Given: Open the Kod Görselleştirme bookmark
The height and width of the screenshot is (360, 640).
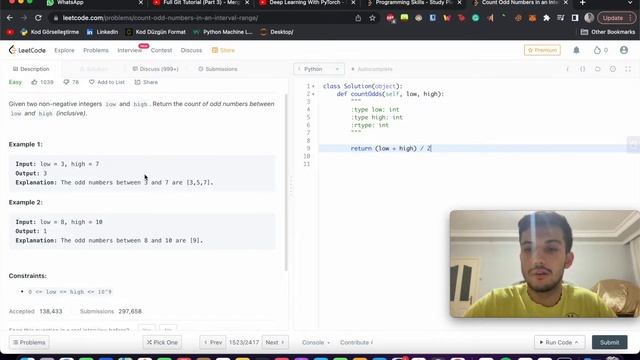Looking at the screenshot, I should [x=50, y=32].
